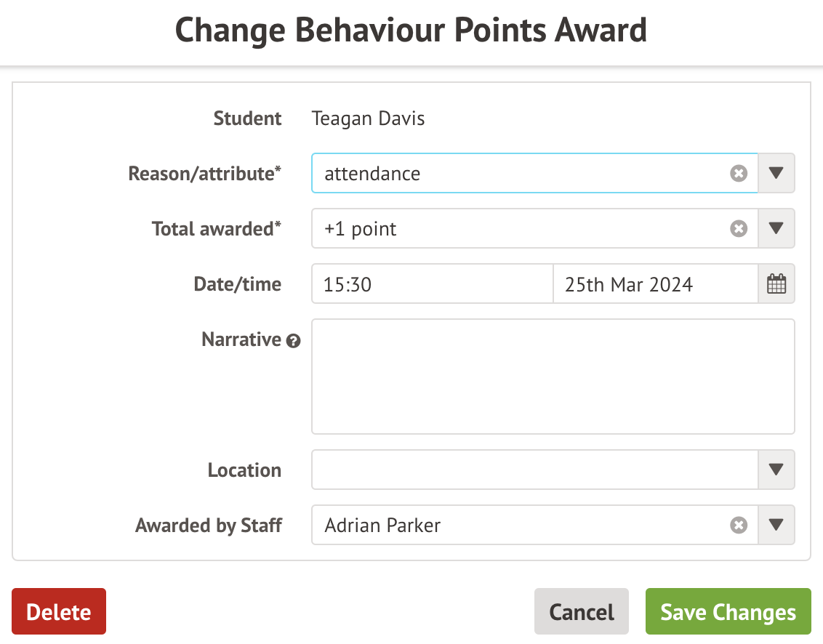
Task: Clear the Reason/attribute value
Action: tap(739, 174)
